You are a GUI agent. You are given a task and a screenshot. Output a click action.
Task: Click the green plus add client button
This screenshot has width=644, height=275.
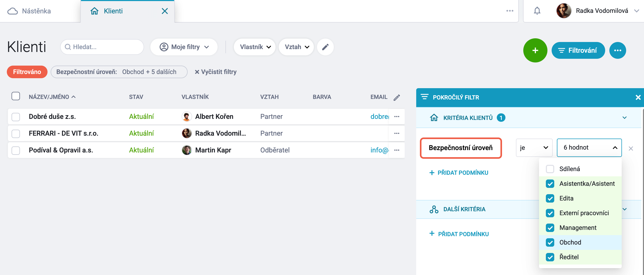(x=535, y=50)
